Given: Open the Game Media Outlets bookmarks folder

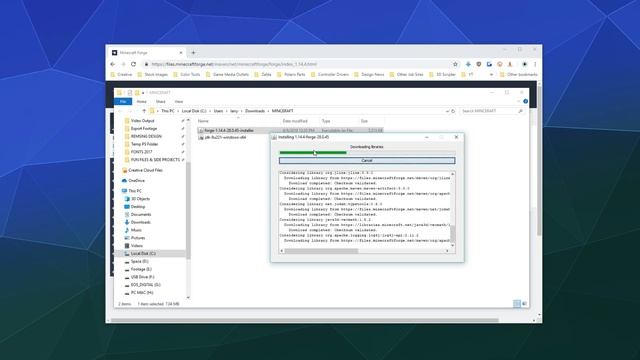Looking at the screenshot, I should (x=227, y=75).
